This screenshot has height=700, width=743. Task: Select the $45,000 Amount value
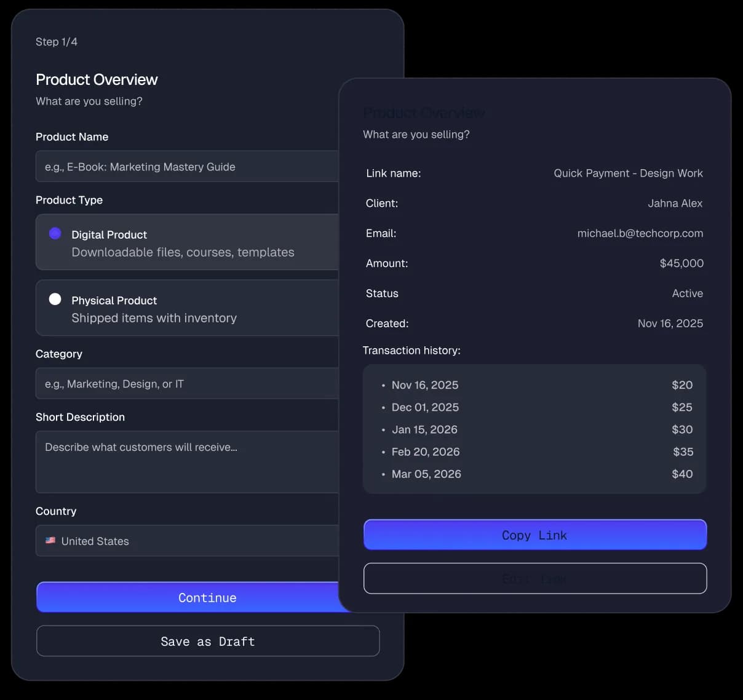point(681,263)
